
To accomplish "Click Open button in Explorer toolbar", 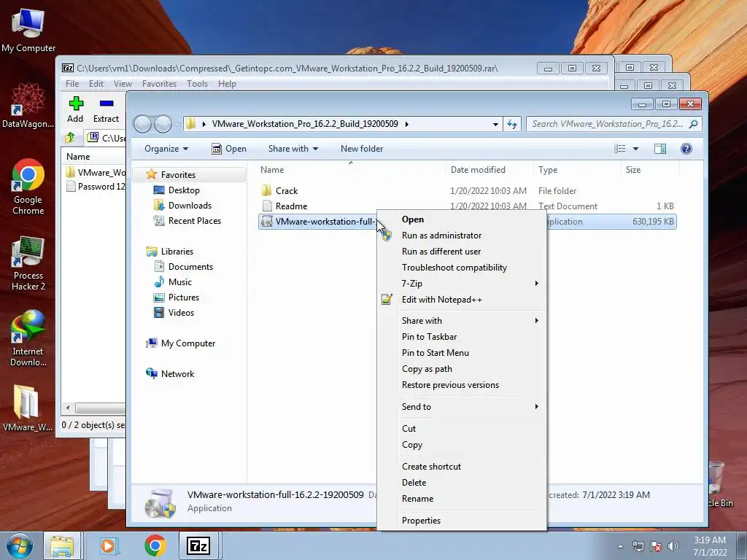I will click(x=229, y=149).
